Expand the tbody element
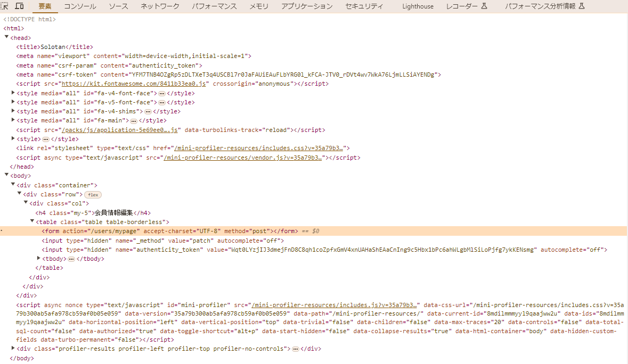Viewport: 628px width, 364px height. click(39, 259)
